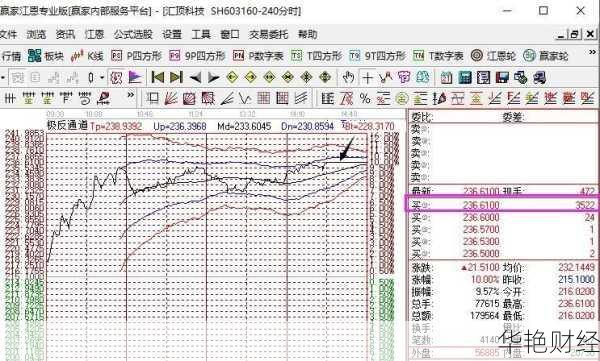
Task: Open the 工具 menu
Action: click(201, 34)
